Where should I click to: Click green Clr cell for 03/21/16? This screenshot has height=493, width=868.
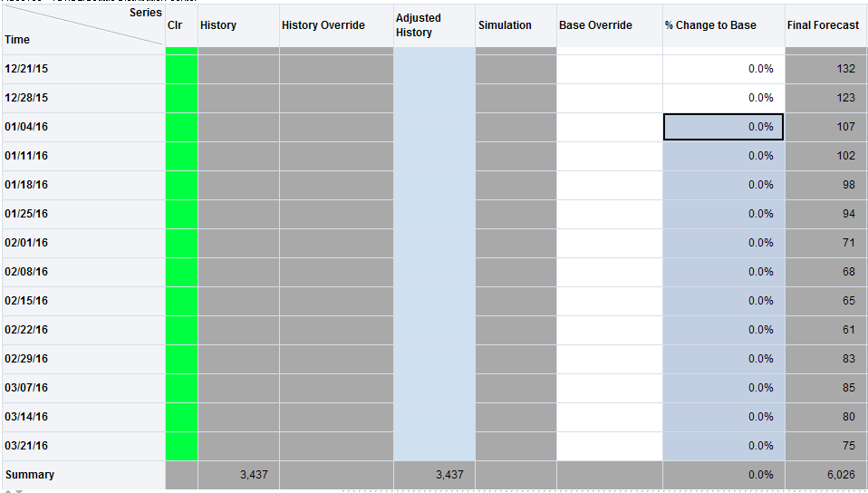(x=181, y=446)
